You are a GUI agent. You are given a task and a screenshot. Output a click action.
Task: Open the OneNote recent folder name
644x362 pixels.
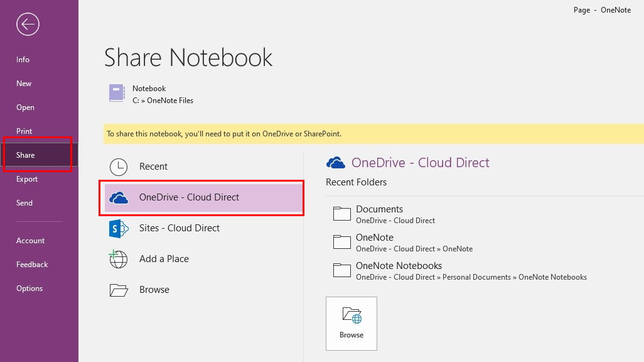[375, 238]
